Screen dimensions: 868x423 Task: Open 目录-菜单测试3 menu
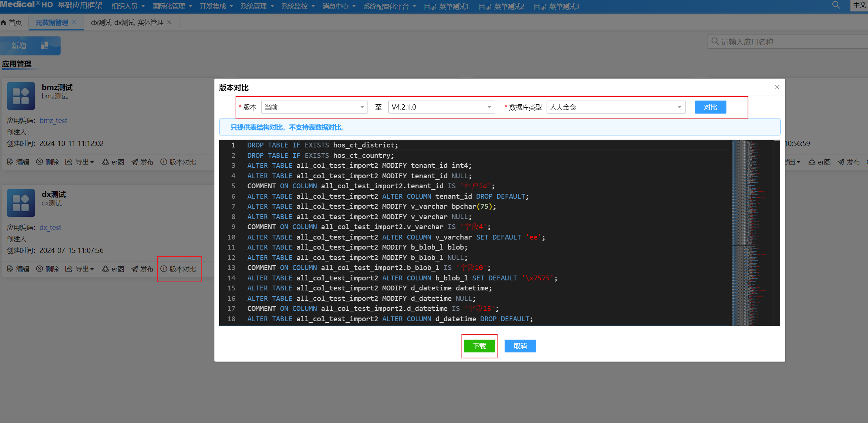(x=556, y=6)
